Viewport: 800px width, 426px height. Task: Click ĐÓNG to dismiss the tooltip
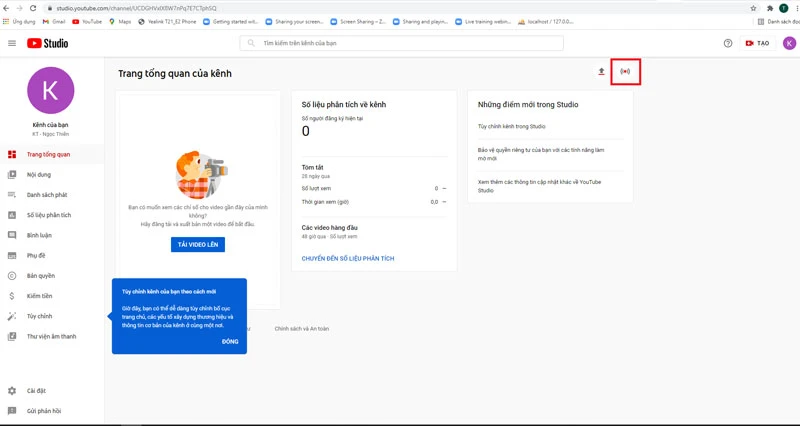click(230, 342)
